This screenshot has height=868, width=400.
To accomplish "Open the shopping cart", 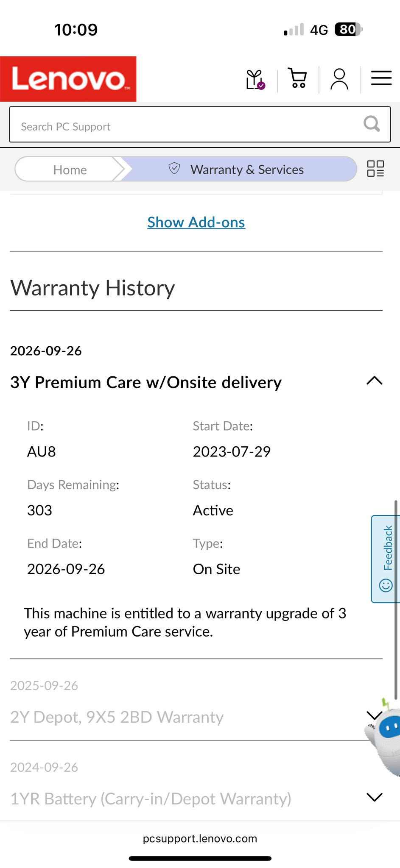I will pos(297,78).
